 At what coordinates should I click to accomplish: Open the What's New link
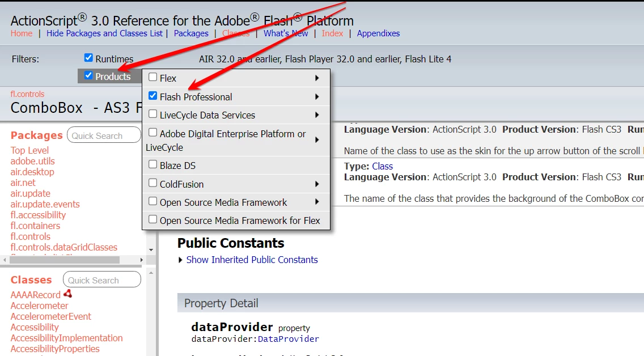click(286, 33)
